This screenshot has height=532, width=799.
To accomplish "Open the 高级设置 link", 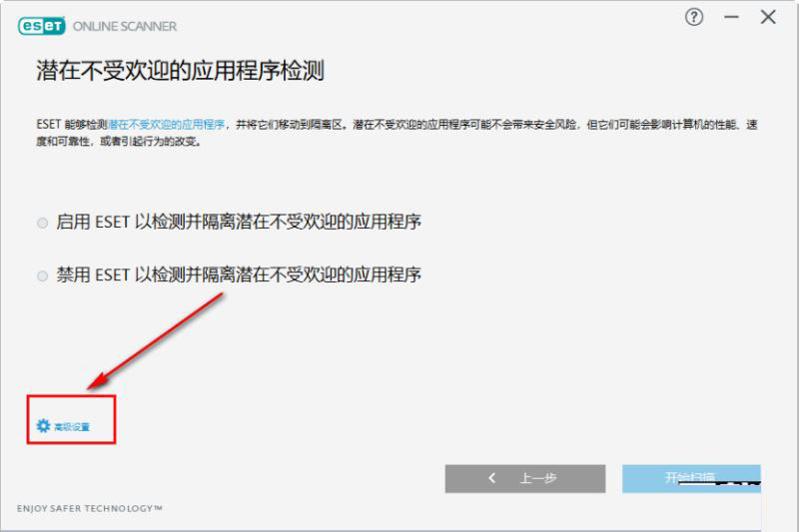I will [72, 426].
